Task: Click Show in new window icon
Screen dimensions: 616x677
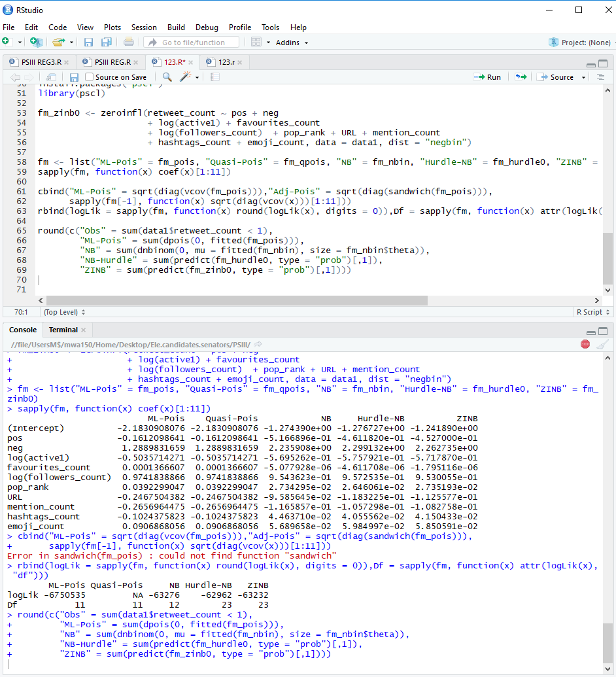Action: click(x=51, y=77)
